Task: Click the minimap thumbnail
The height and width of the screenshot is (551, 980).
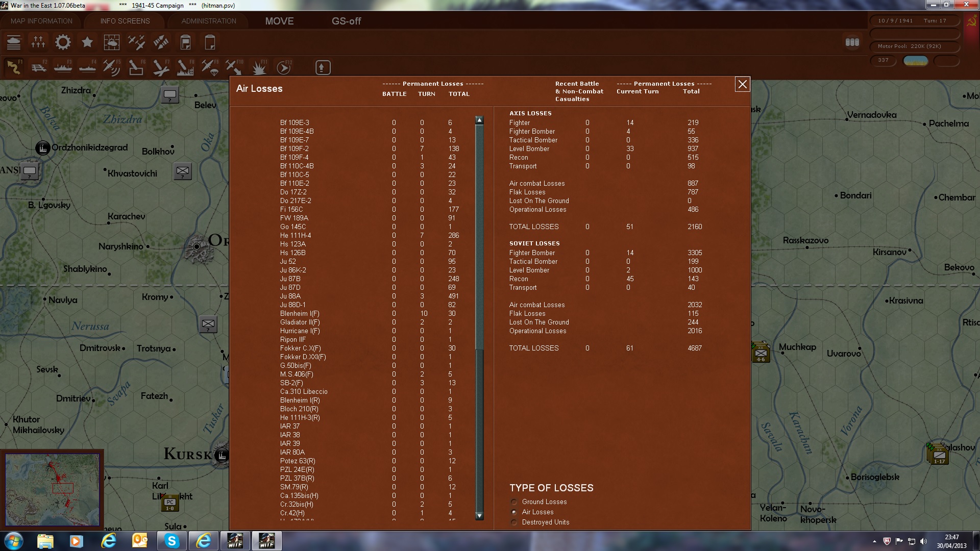Action: (52, 489)
